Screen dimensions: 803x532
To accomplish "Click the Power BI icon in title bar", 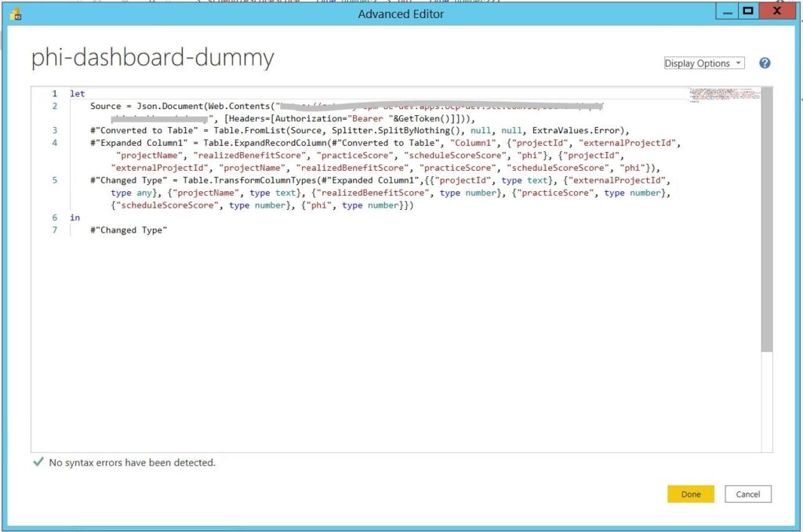I will 16,14.
